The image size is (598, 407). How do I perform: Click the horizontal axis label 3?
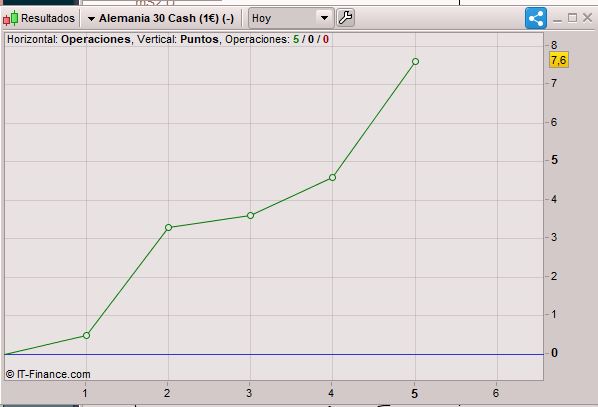coord(249,393)
